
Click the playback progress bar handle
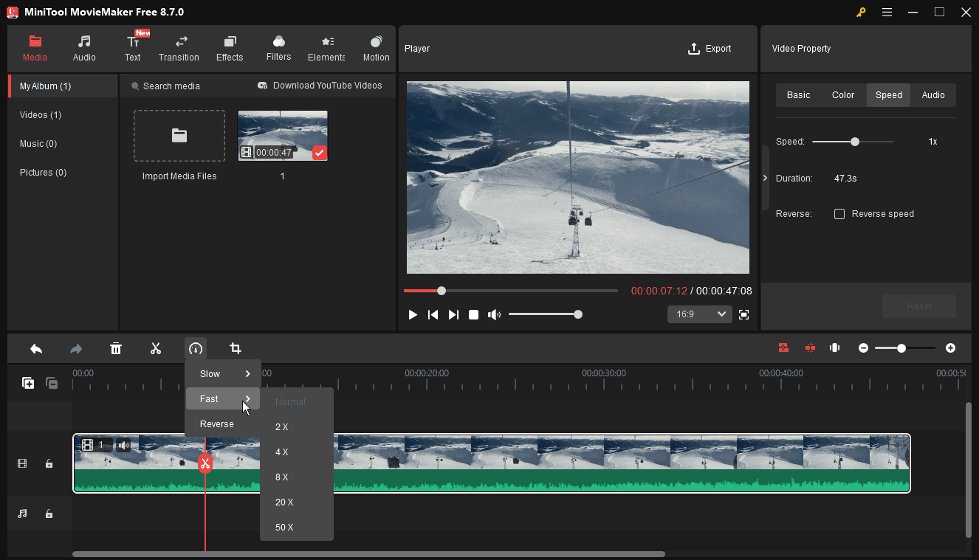(442, 291)
